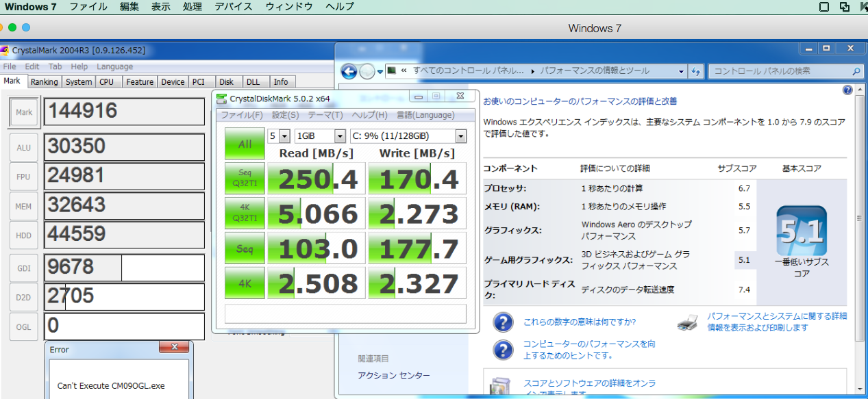Open ファイル(F) menu in CrystalDiskMark

(x=242, y=115)
